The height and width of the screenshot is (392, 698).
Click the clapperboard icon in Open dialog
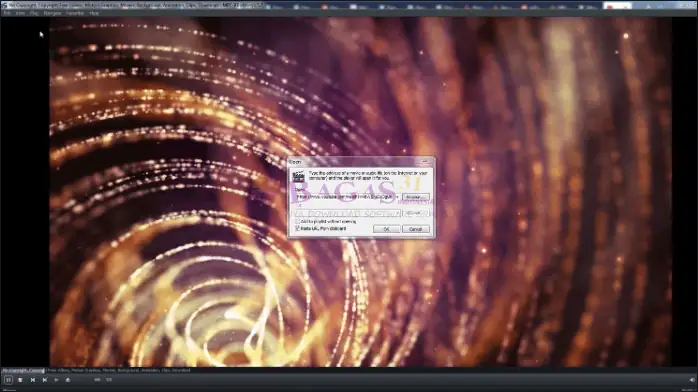(x=298, y=176)
